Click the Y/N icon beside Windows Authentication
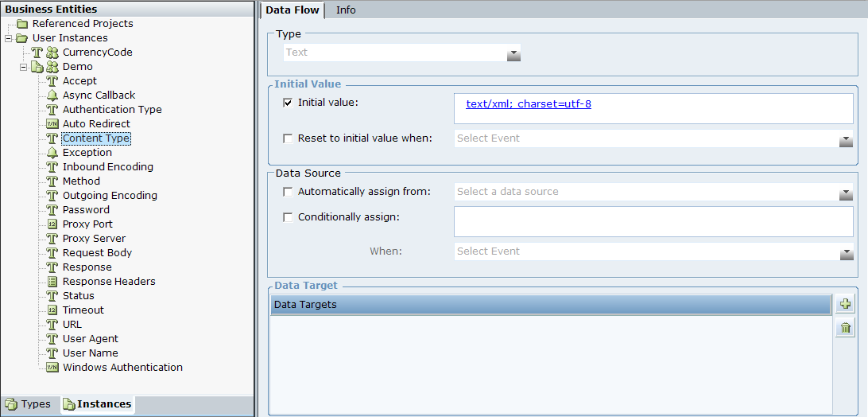This screenshot has height=417, width=868. pyautogui.click(x=52, y=368)
